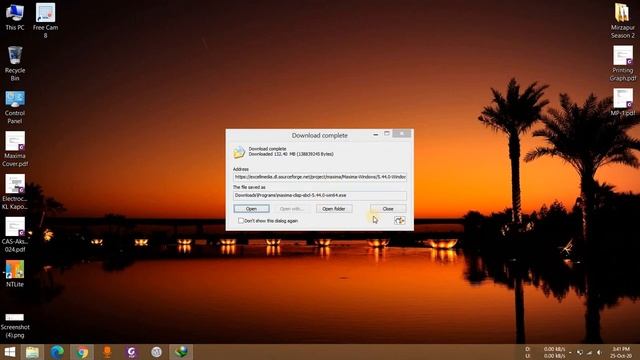
Task: Select Maxima Cover.pdf desktop file
Action: coord(15,149)
